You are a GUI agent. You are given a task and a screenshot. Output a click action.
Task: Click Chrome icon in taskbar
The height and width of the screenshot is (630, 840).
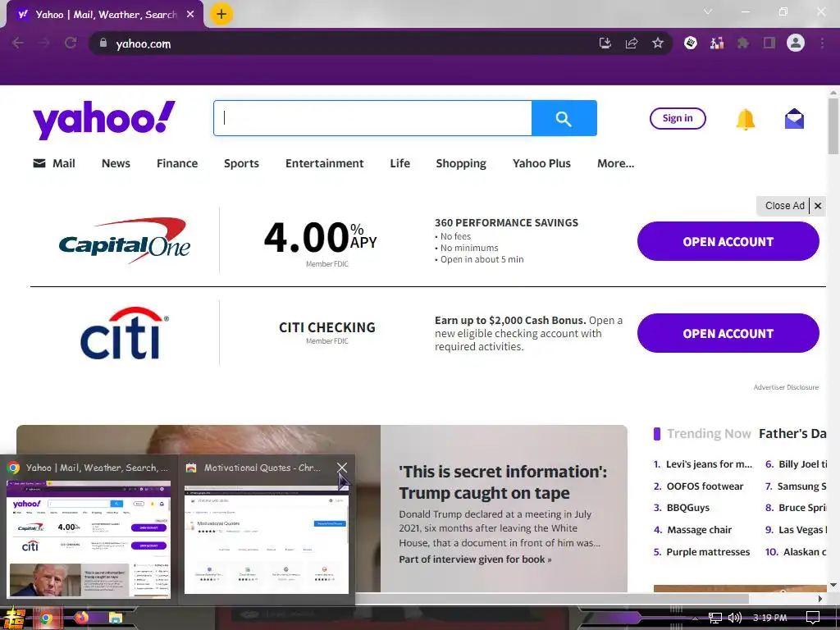point(46,619)
